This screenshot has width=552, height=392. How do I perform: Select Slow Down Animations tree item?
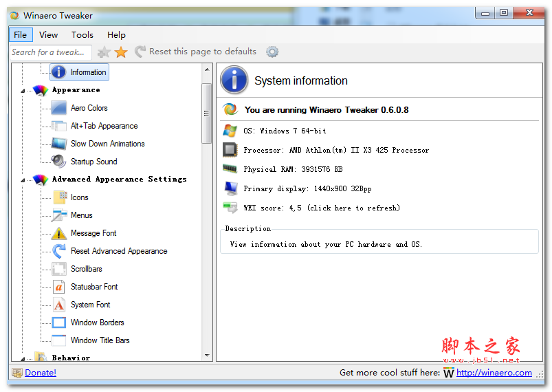[x=108, y=144]
